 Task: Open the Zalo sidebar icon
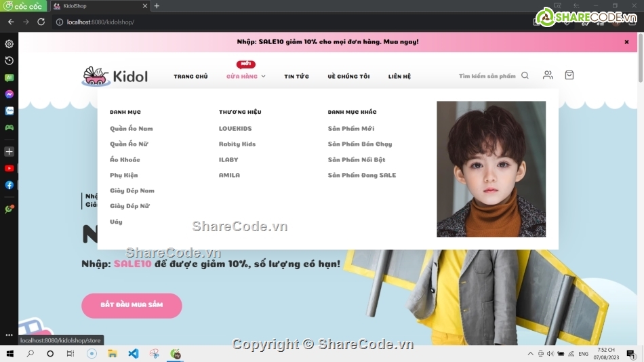coord(9,111)
